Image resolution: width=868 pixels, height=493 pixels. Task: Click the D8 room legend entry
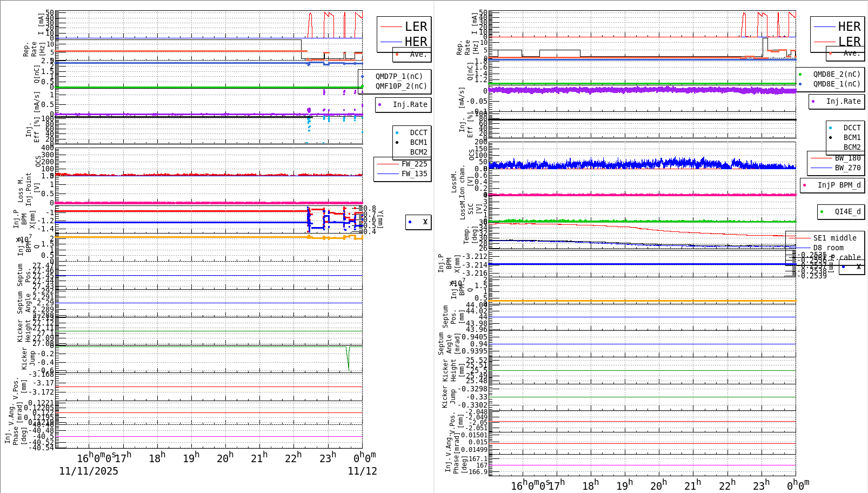(x=829, y=248)
